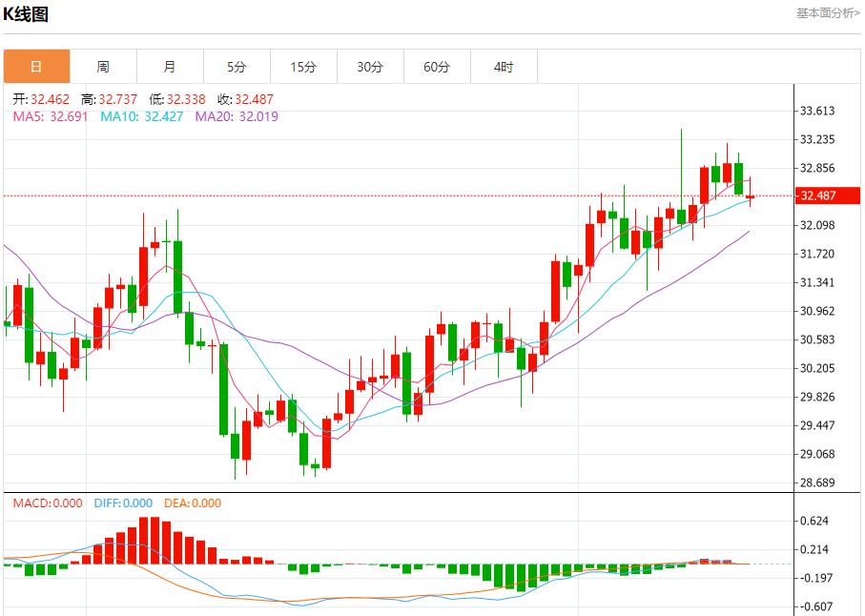
Task: Select the 日 daily chart tab
Action: click(36, 67)
